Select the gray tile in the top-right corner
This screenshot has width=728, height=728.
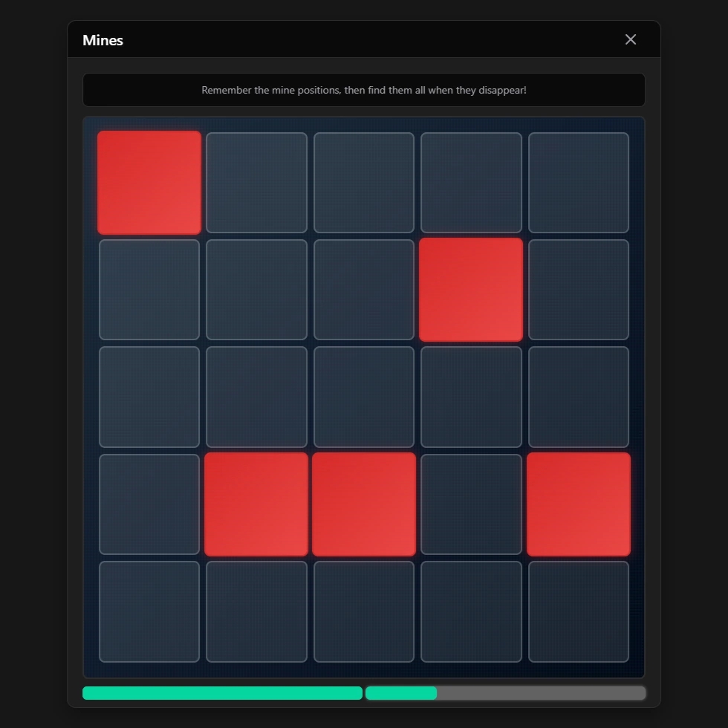coord(579,183)
